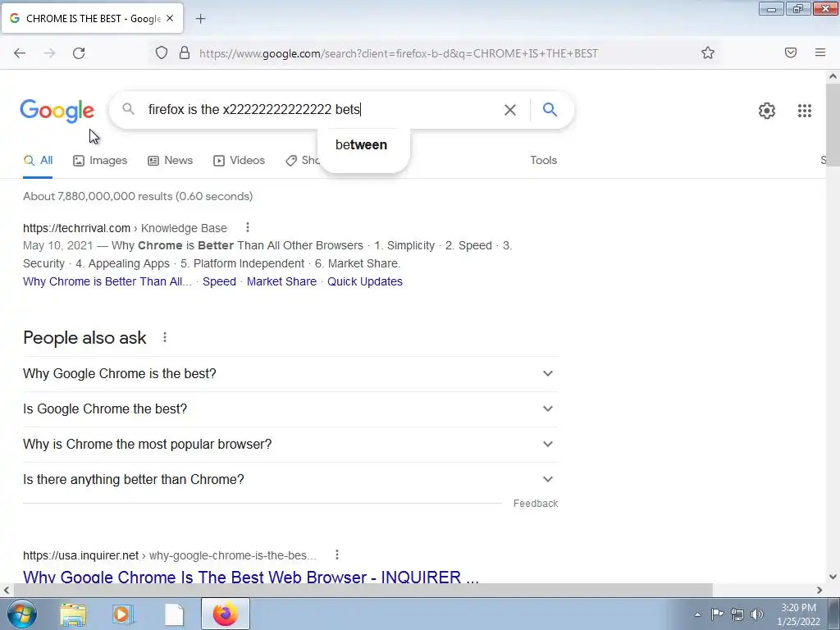Click the scroll down arrow
The image size is (840, 630).
[833, 577]
